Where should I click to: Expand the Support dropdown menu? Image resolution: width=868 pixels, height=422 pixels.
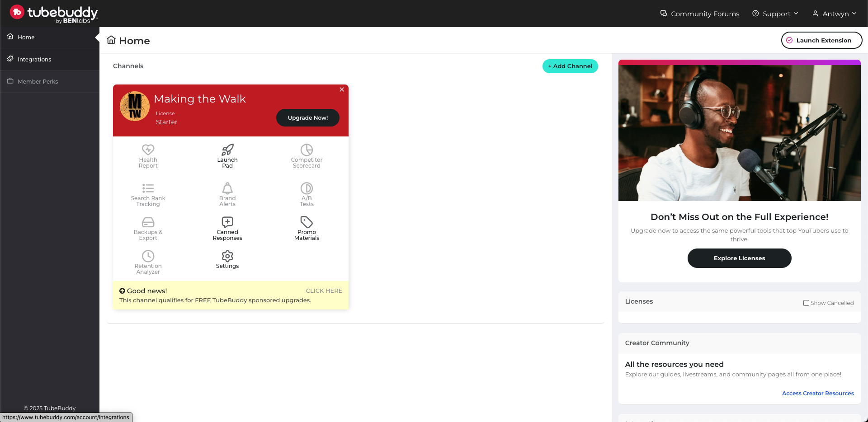point(775,14)
